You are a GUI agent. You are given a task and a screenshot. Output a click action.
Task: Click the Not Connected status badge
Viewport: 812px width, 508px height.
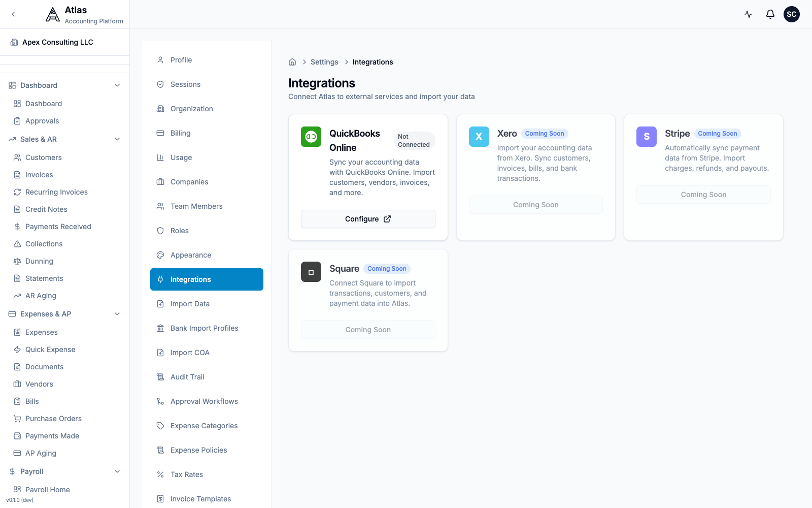[414, 141]
